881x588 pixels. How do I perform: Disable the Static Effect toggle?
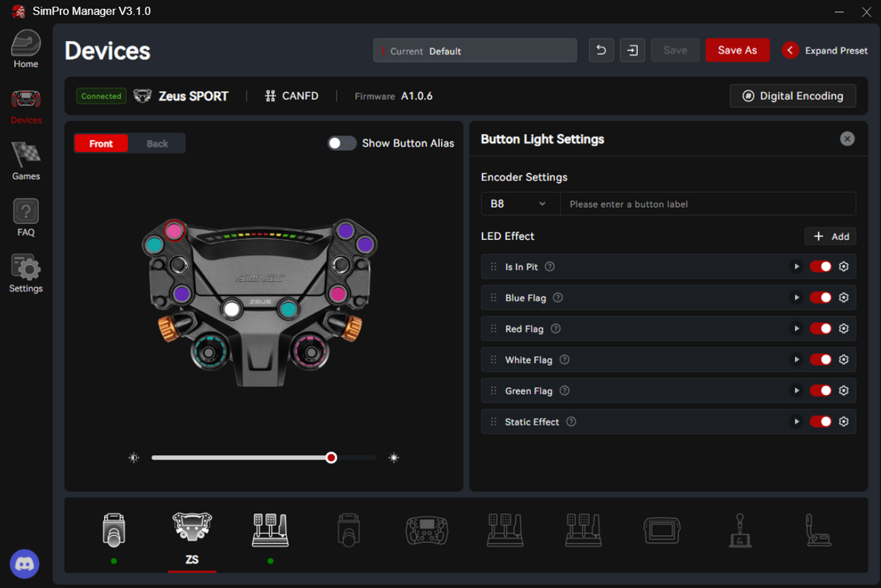click(821, 421)
